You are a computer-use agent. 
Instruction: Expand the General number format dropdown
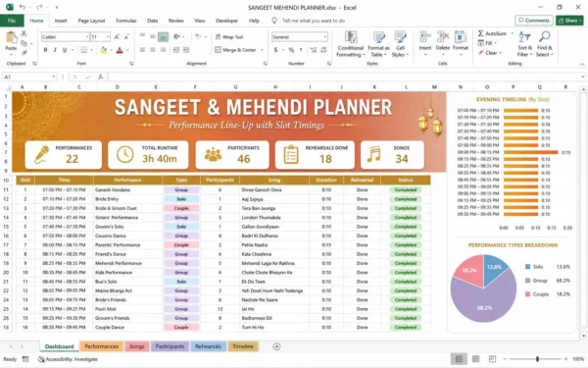(325, 37)
